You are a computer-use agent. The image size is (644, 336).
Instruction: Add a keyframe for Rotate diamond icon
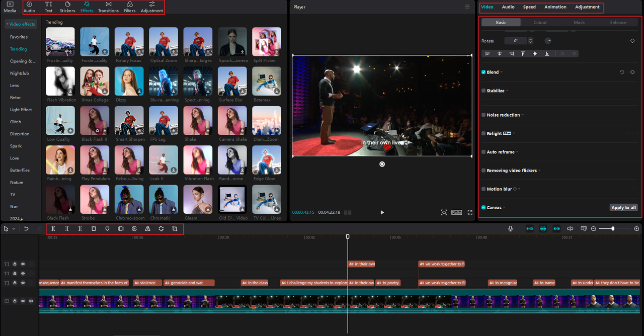click(x=632, y=41)
